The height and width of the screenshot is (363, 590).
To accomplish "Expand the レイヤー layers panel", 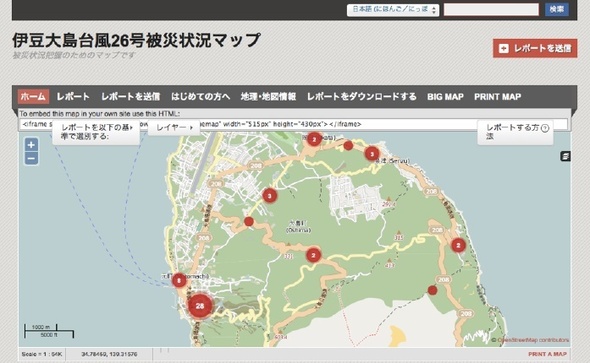I will 173,128.
